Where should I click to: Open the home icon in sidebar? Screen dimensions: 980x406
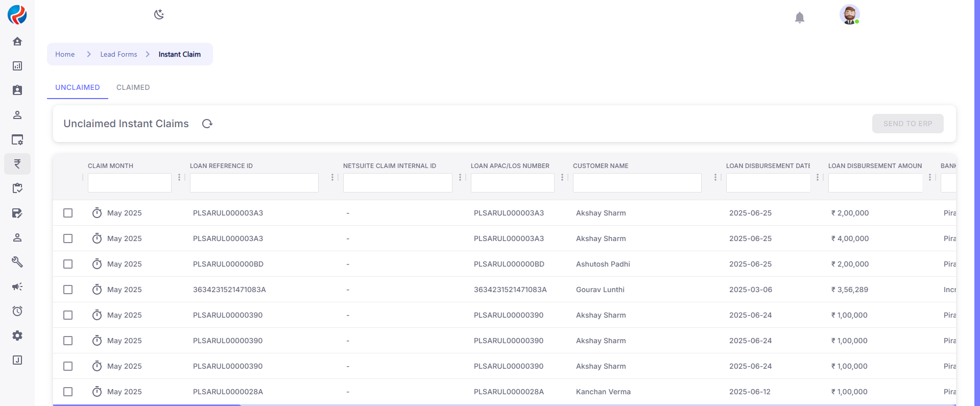[x=17, y=41]
